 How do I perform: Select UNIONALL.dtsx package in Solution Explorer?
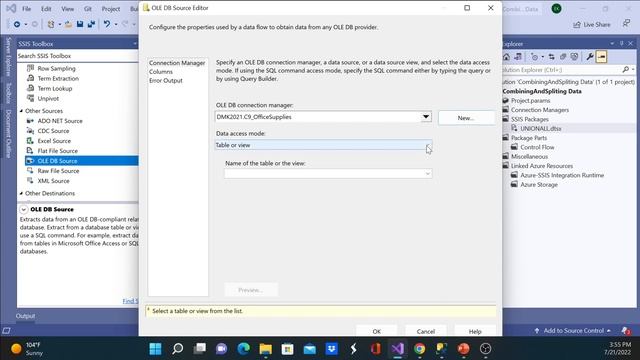(540, 128)
